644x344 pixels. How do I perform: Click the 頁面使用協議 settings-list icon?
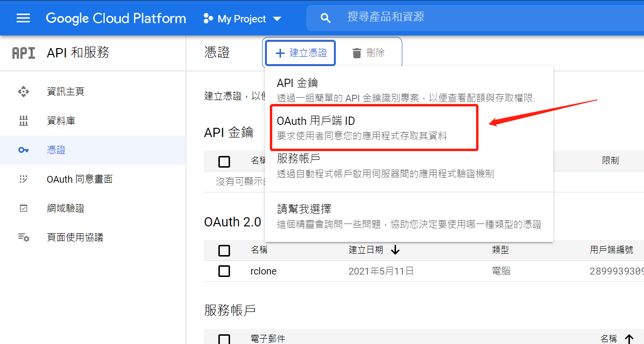pos(23,238)
